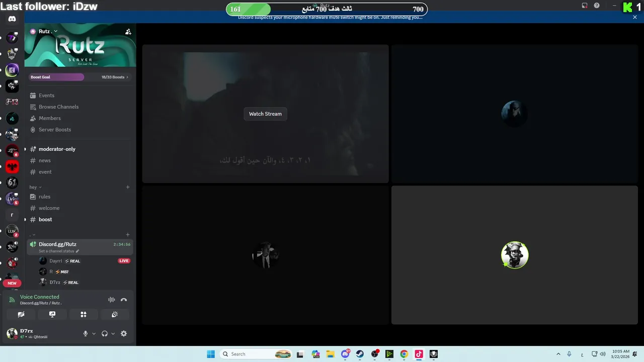Screen dimensions: 644x362
Task: Turn on camera in voice panel
Action: pos(21,314)
